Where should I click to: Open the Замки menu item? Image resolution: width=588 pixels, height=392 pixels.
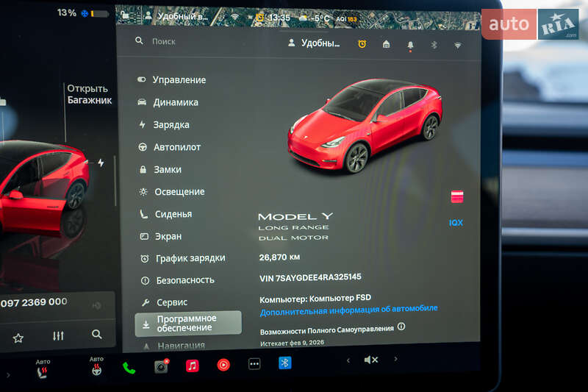(160, 170)
